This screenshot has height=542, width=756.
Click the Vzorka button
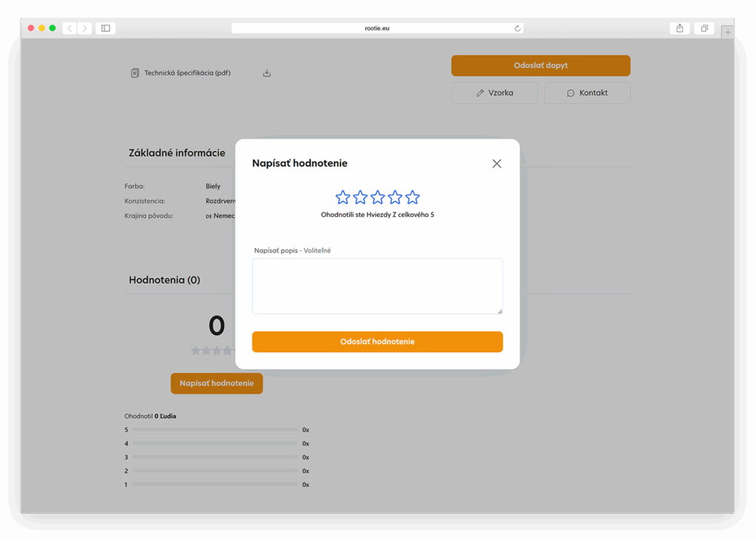pos(494,92)
